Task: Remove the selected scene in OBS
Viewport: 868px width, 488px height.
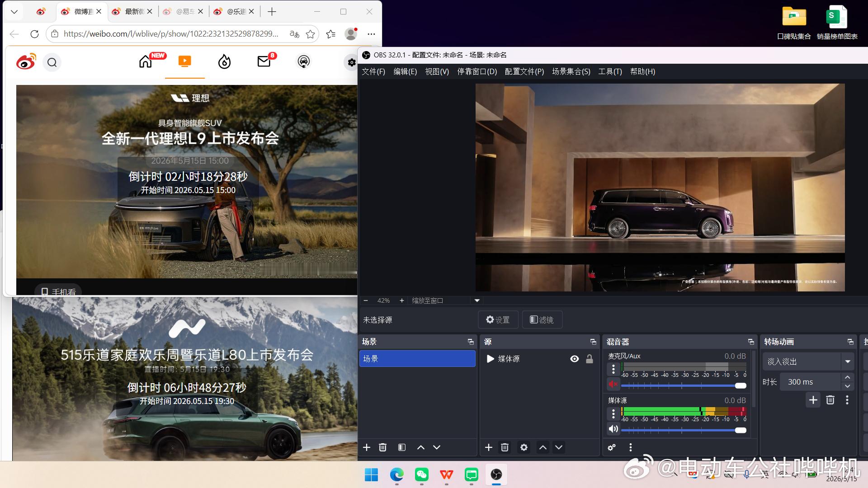Action: (x=382, y=447)
